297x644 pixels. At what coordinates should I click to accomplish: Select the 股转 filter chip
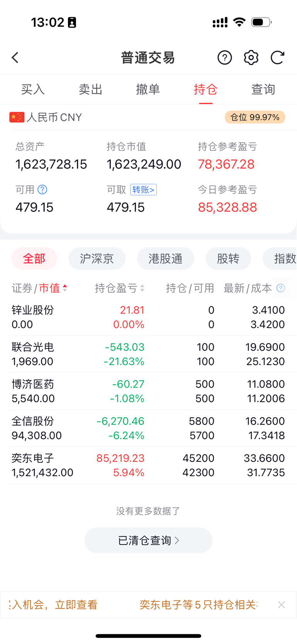[x=228, y=258]
